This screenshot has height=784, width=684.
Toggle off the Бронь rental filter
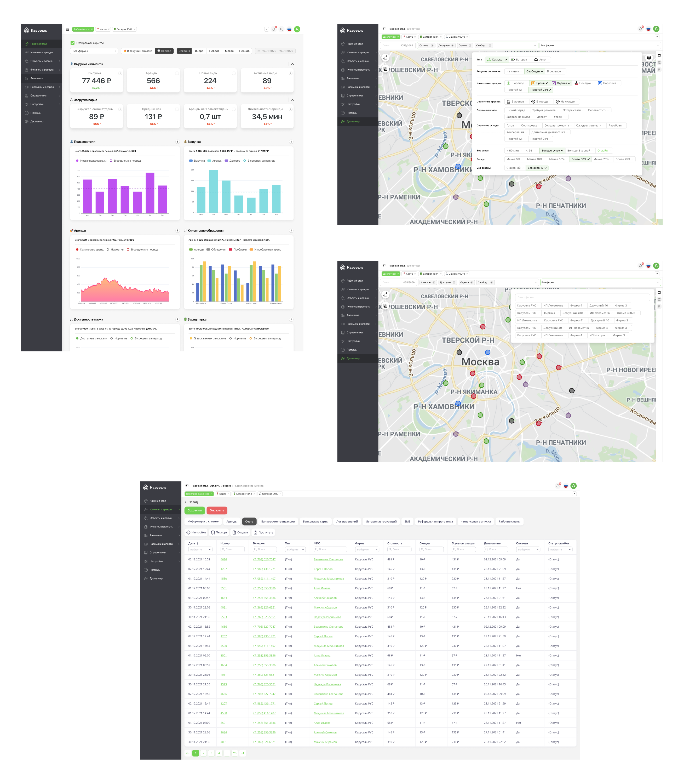tap(539, 83)
